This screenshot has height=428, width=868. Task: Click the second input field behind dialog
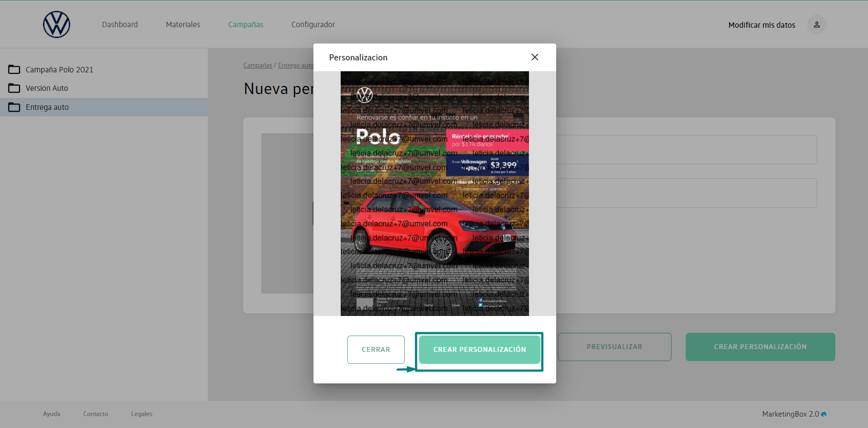pos(686,193)
